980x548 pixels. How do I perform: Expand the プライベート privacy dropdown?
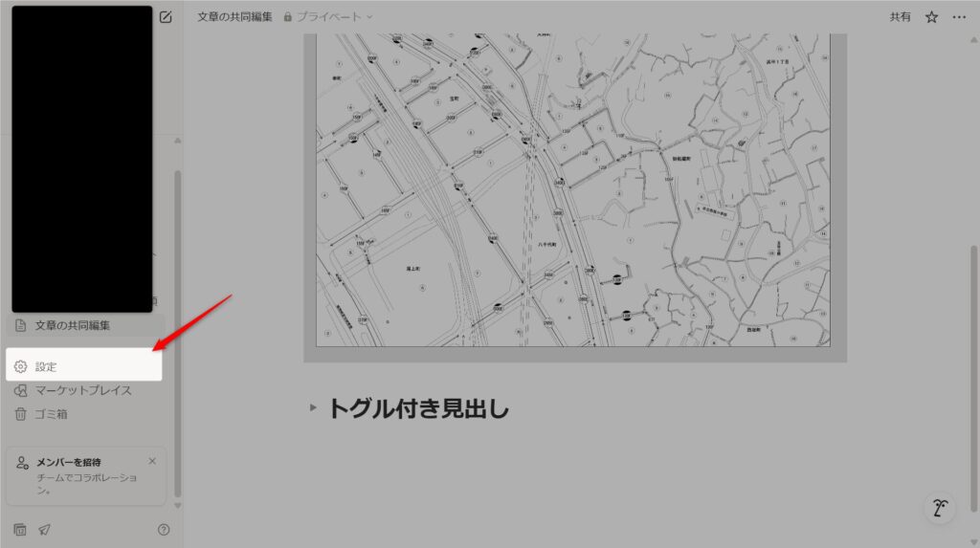(x=328, y=17)
